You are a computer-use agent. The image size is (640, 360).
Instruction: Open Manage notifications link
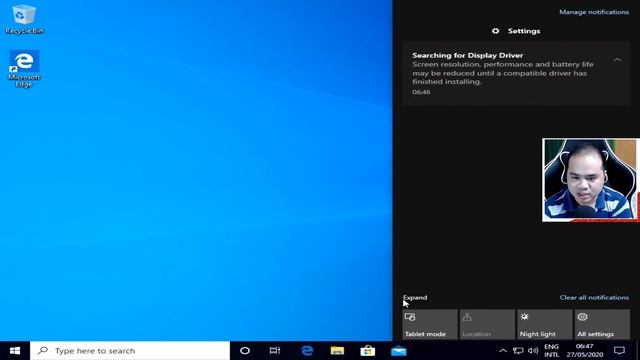click(x=594, y=12)
